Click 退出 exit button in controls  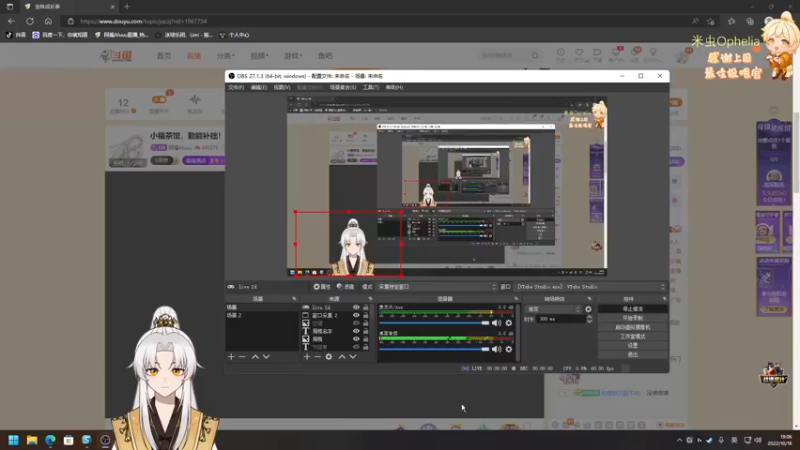pos(633,355)
